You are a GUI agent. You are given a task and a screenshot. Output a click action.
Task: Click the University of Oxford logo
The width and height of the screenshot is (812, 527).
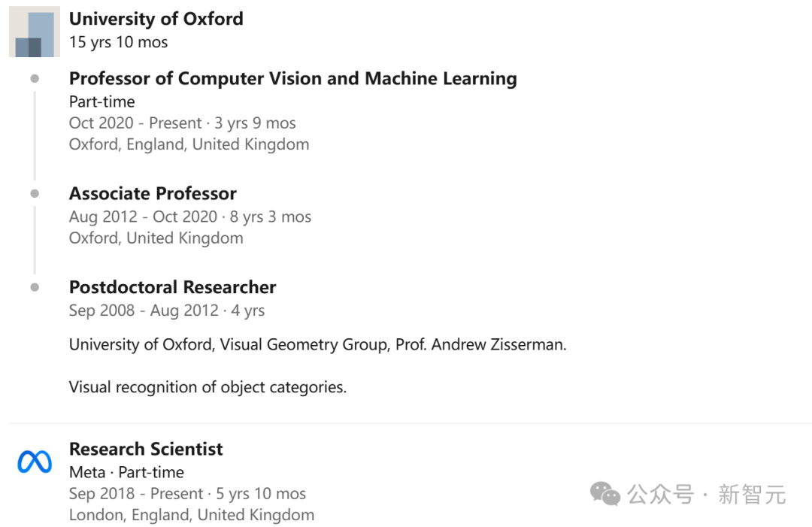(x=35, y=32)
